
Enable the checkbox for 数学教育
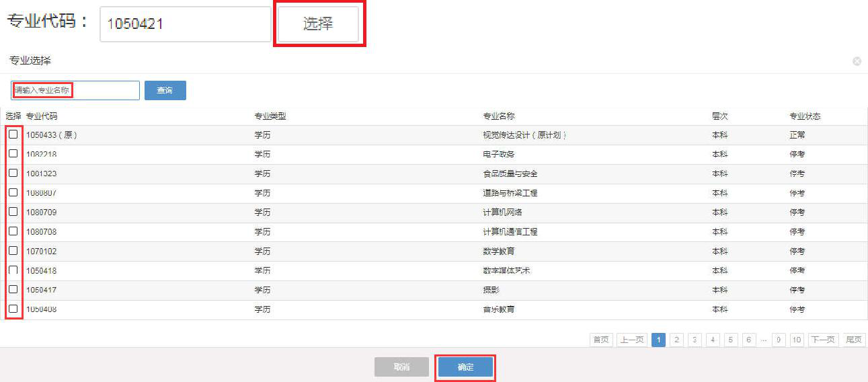tap(13, 251)
